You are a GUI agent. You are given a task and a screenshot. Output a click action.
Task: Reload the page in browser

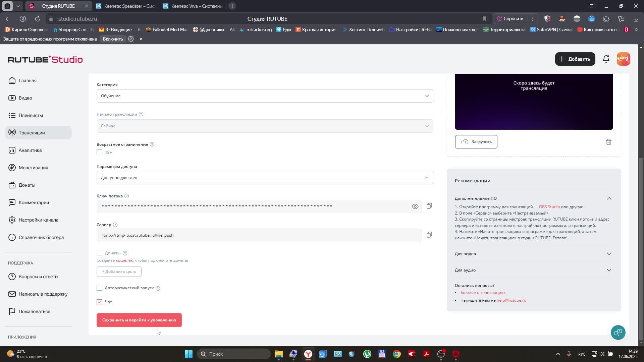(x=38, y=19)
